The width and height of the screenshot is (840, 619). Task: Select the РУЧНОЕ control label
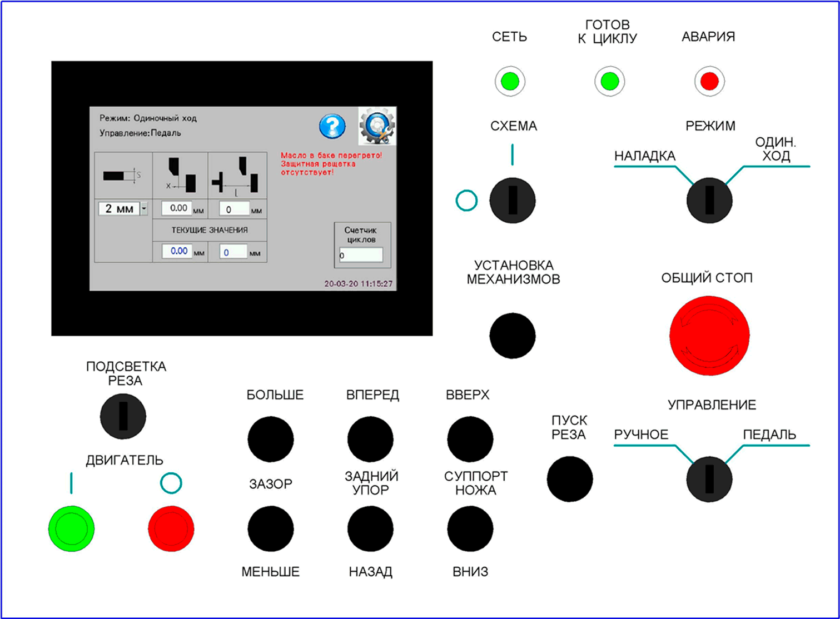641,435
